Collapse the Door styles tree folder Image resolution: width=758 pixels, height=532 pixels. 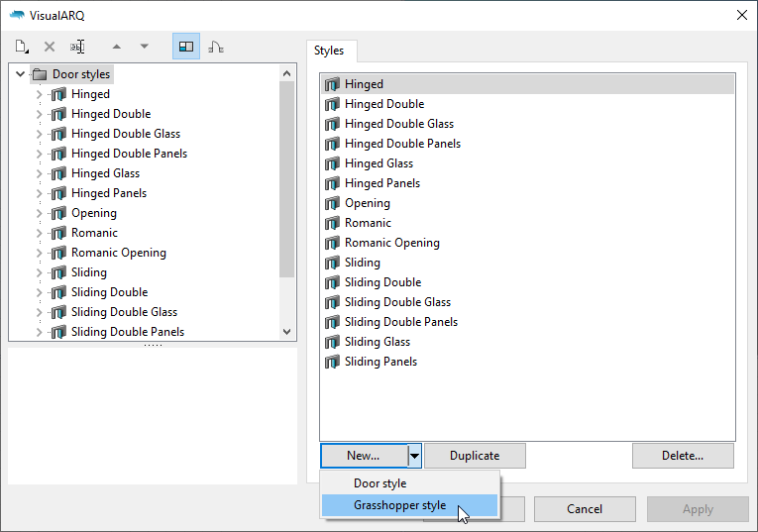point(20,74)
